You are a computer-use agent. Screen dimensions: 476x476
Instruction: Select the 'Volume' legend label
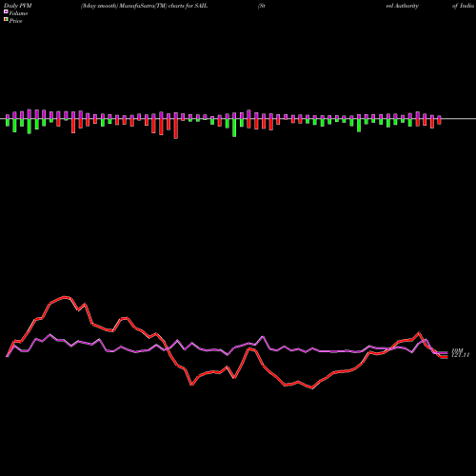pyautogui.click(x=18, y=13)
